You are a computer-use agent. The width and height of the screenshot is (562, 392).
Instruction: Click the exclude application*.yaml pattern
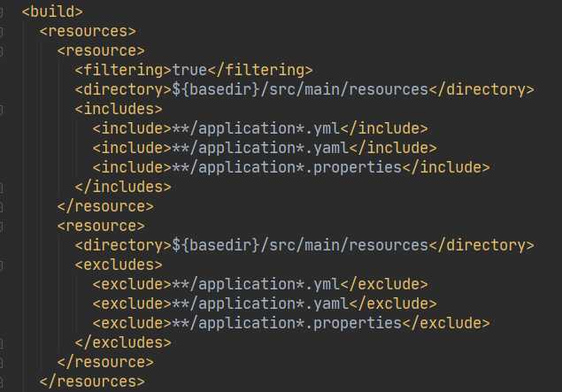point(260,304)
